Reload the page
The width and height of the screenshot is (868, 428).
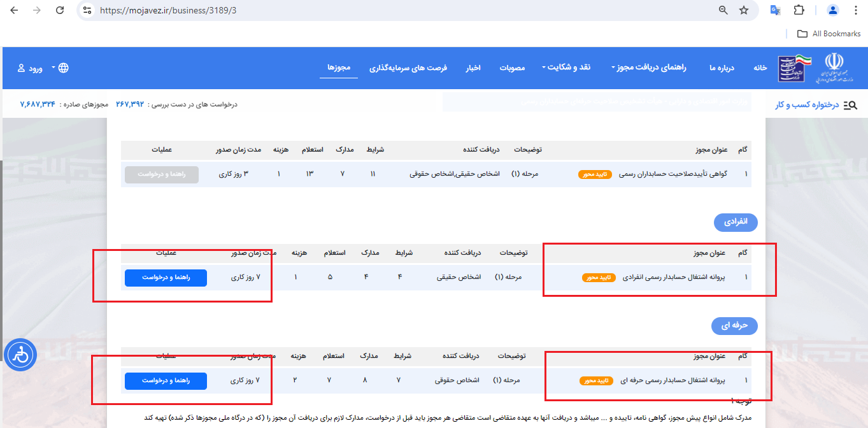tap(60, 10)
